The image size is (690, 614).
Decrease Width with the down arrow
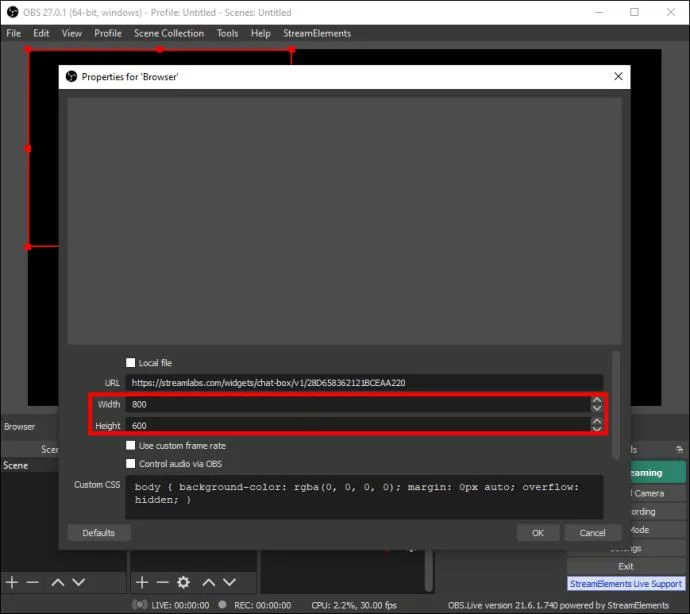click(597, 408)
